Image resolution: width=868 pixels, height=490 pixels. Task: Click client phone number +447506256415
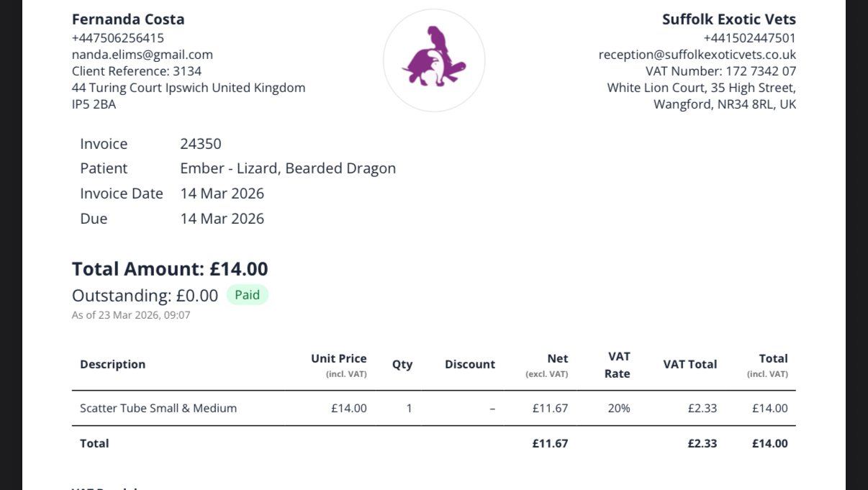click(118, 38)
